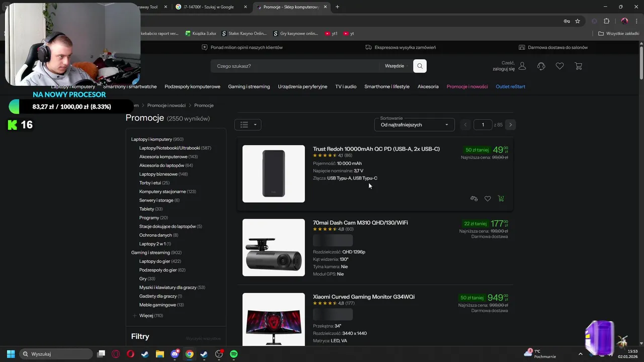Go to next results page arrow

511,125
